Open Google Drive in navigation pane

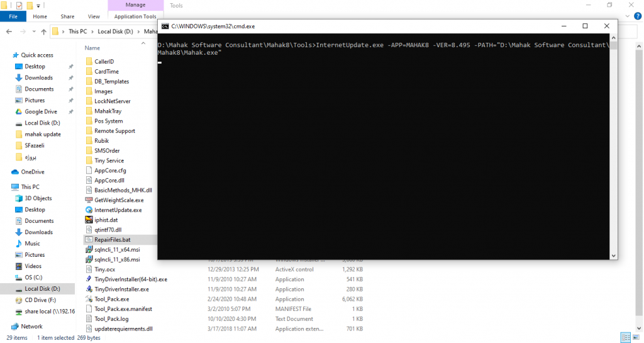tap(41, 111)
